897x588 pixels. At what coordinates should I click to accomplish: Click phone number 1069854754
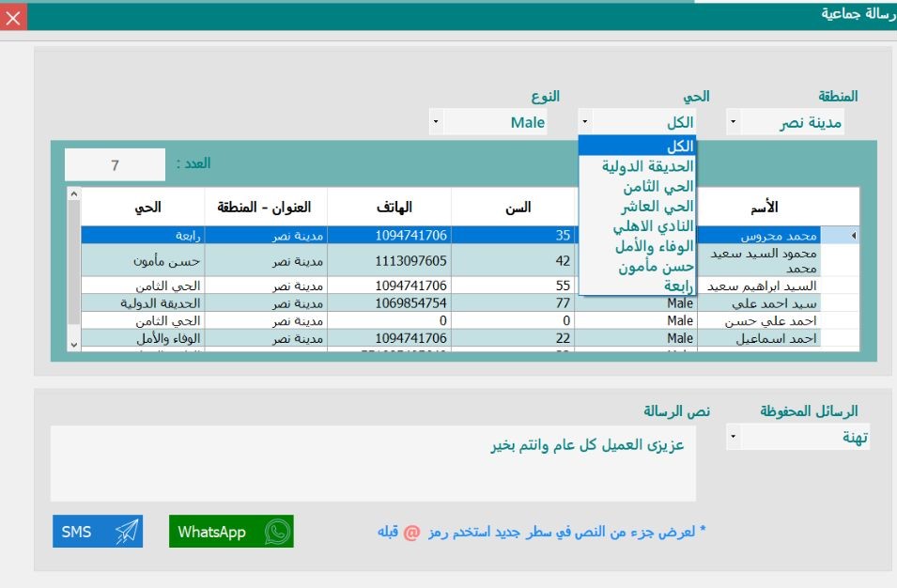click(x=390, y=303)
